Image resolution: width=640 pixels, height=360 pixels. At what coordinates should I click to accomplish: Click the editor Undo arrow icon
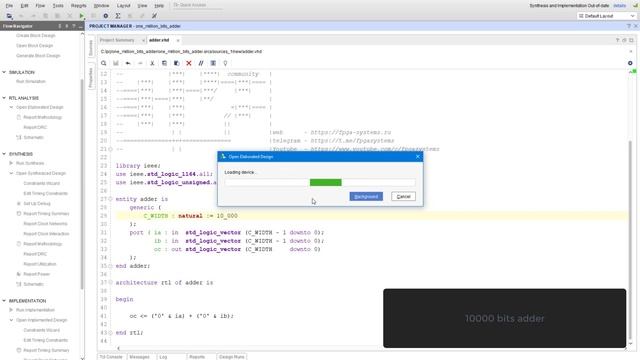[128, 63]
